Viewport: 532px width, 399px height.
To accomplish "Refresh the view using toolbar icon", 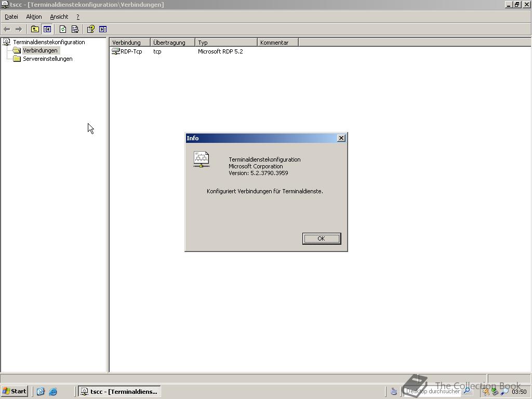I will (x=63, y=29).
